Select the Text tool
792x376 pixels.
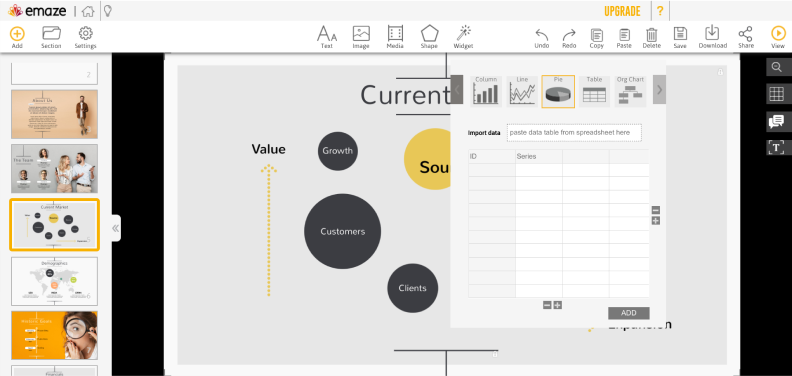pyautogui.click(x=327, y=37)
